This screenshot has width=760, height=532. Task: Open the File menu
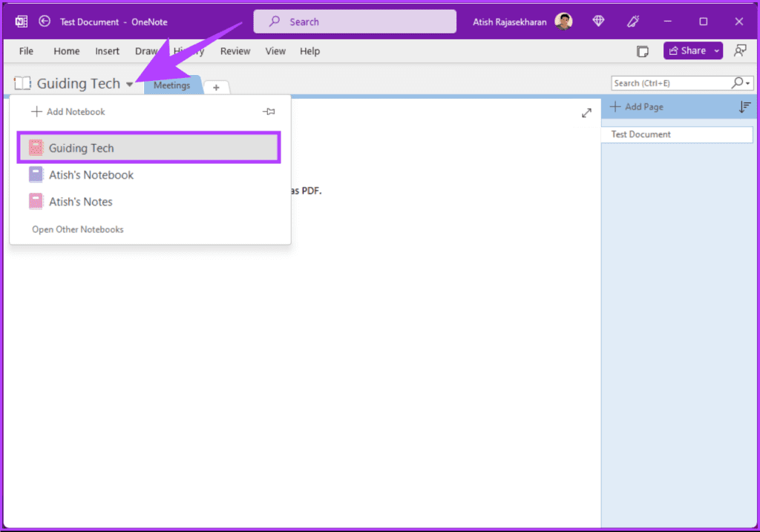pyautogui.click(x=26, y=51)
